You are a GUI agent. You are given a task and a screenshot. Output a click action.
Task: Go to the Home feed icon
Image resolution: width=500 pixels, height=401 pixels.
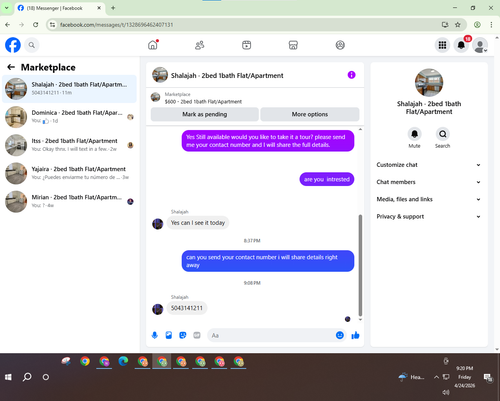(x=153, y=45)
